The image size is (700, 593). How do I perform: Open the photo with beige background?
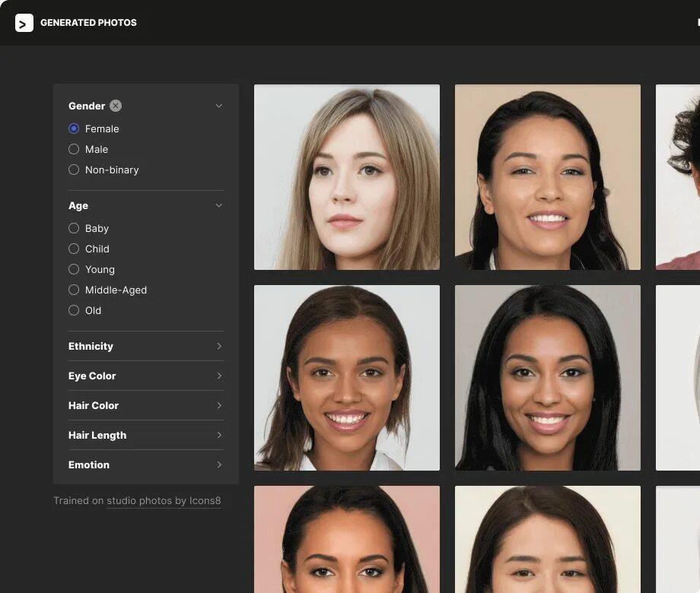(548, 177)
